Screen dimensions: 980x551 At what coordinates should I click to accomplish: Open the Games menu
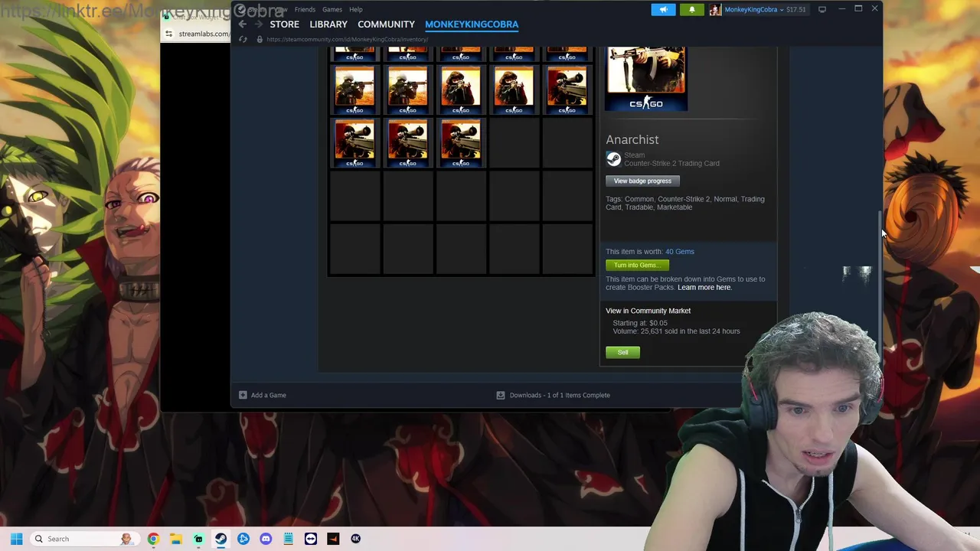(332, 9)
